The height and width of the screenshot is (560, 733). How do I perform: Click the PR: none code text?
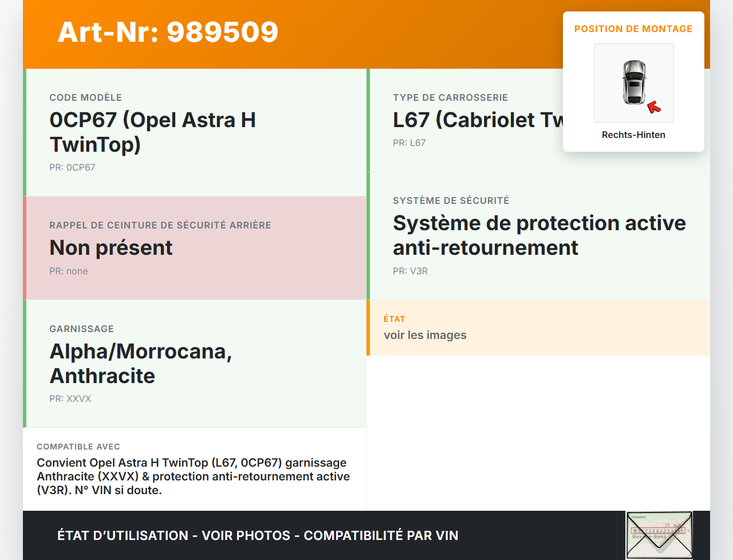[69, 271]
